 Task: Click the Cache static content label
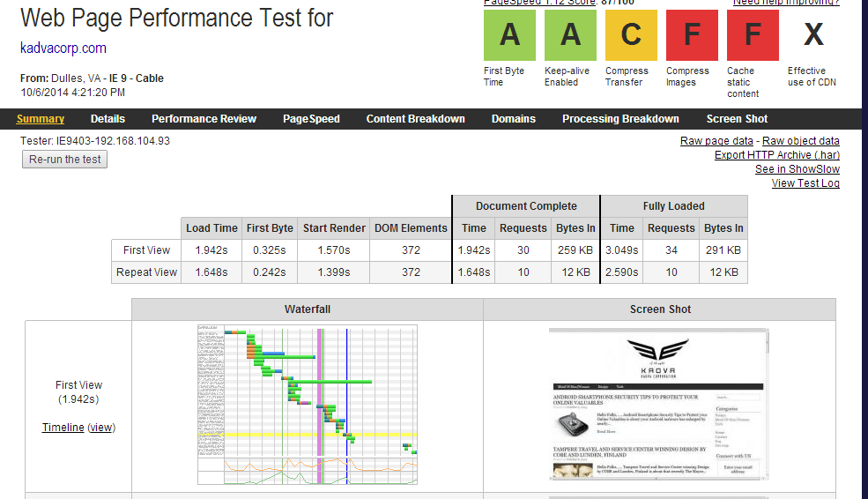(743, 82)
